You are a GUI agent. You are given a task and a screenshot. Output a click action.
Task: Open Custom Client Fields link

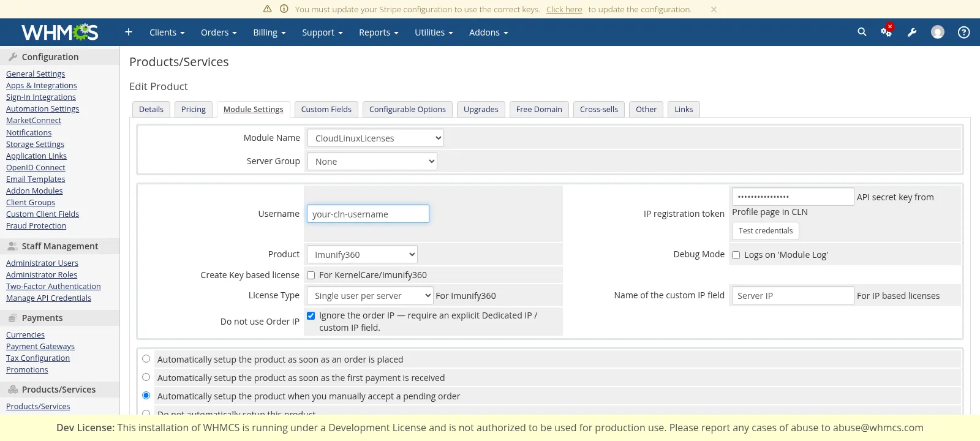42,214
